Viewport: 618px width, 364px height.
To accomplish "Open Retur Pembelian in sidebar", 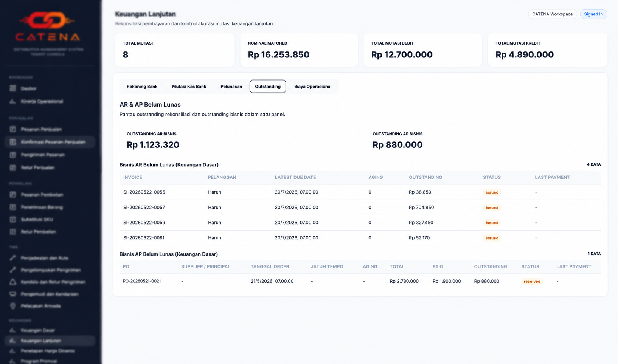I will 39,232.
